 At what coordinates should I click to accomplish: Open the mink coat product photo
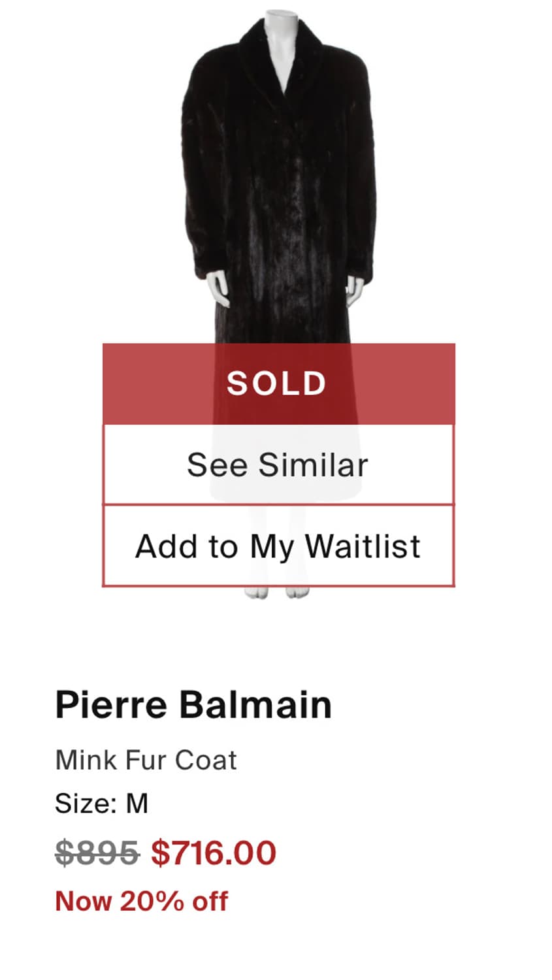[x=279, y=196]
